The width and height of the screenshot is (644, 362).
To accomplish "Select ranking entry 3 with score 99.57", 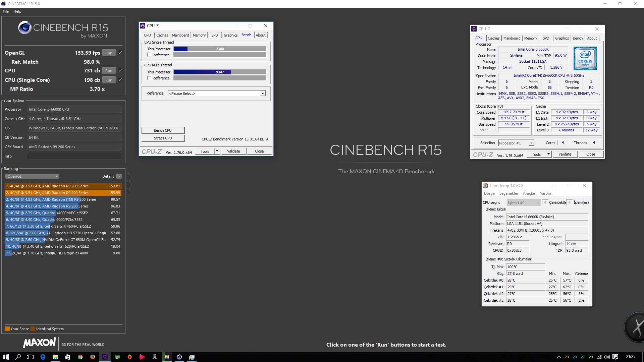I will tap(63, 199).
